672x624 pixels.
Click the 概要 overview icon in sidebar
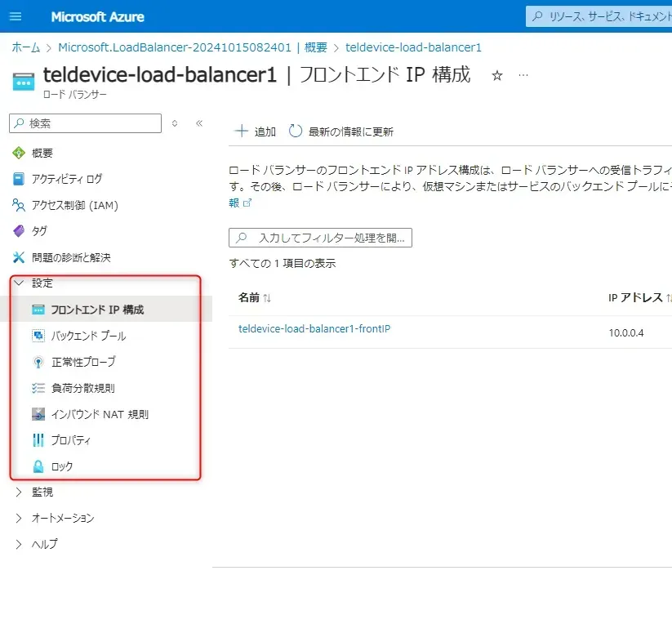pos(19,153)
